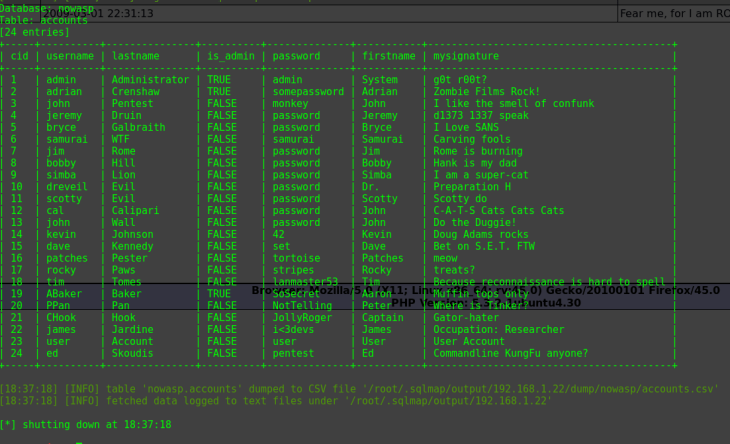
Task: Click the signature 'Preparation H'
Action: pos(472,187)
